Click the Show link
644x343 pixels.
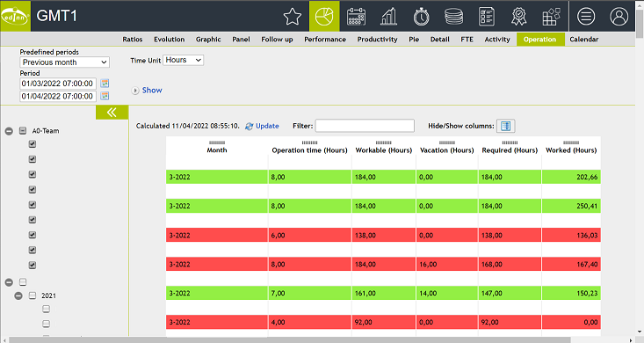[152, 90]
